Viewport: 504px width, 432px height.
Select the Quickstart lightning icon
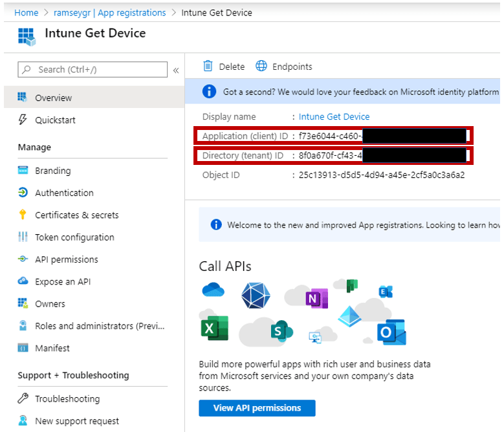click(x=23, y=120)
